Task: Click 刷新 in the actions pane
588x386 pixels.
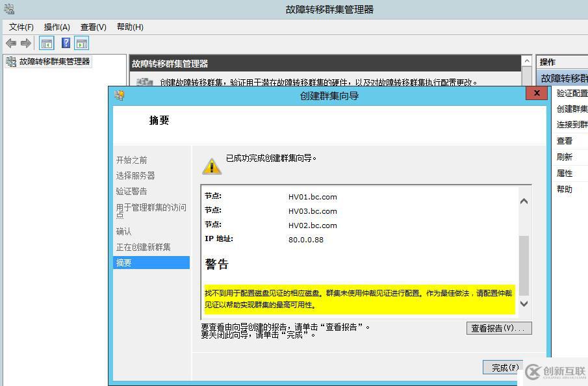Action: (x=565, y=157)
